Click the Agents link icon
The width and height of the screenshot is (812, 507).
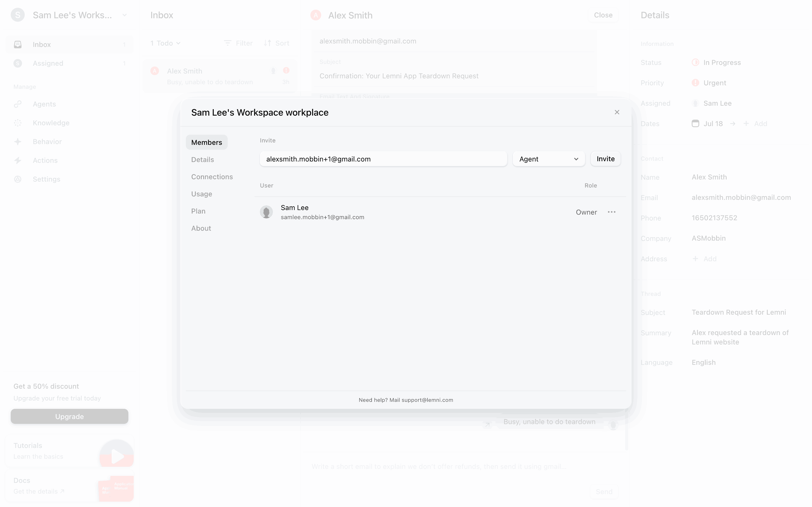[18, 104]
